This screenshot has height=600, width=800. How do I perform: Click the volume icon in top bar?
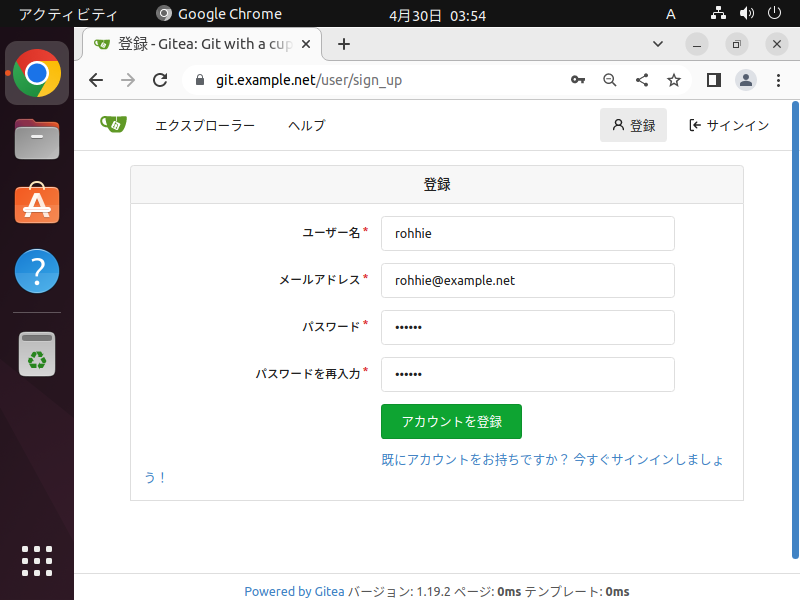(746, 13)
